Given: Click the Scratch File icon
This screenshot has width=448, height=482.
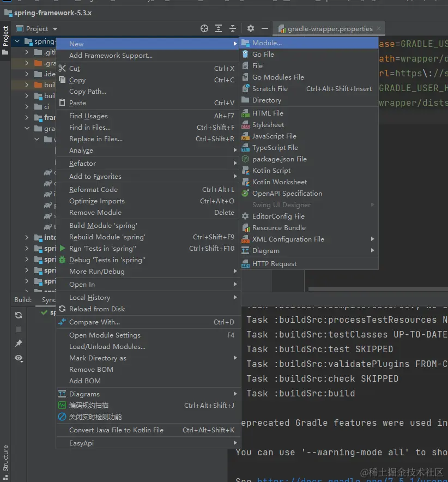Looking at the screenshot, I should click(x=245, y=88).
